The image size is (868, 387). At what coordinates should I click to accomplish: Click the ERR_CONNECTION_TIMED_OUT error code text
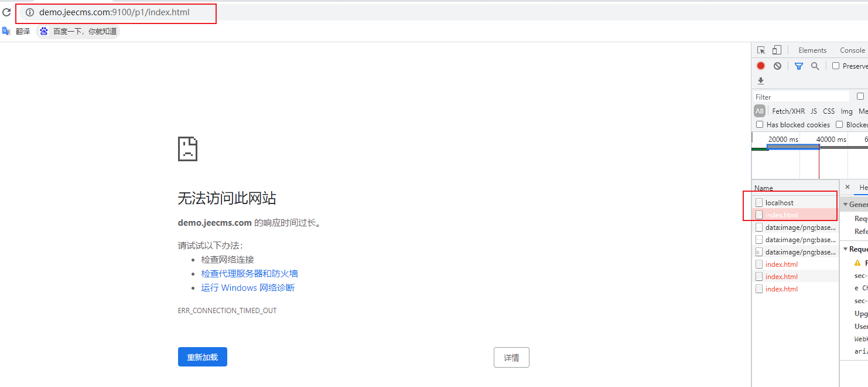pyautogui.click(x=227, y=311)
